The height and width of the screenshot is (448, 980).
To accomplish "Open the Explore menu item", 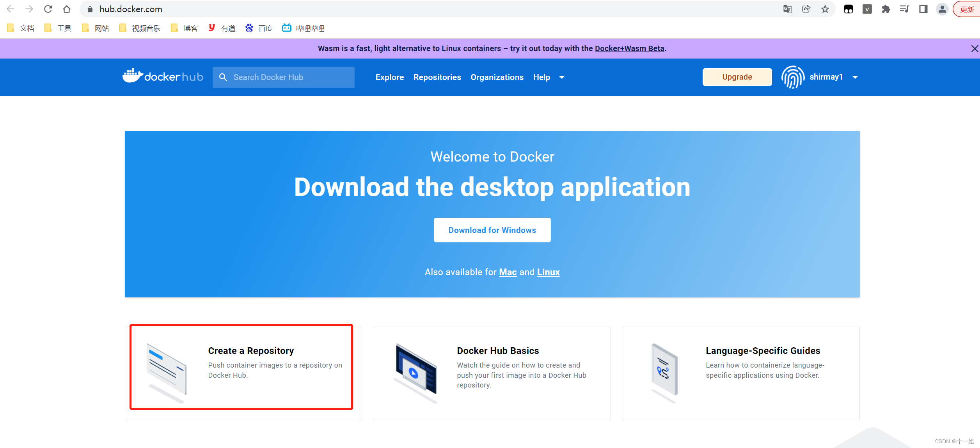I will click(389, 77).
